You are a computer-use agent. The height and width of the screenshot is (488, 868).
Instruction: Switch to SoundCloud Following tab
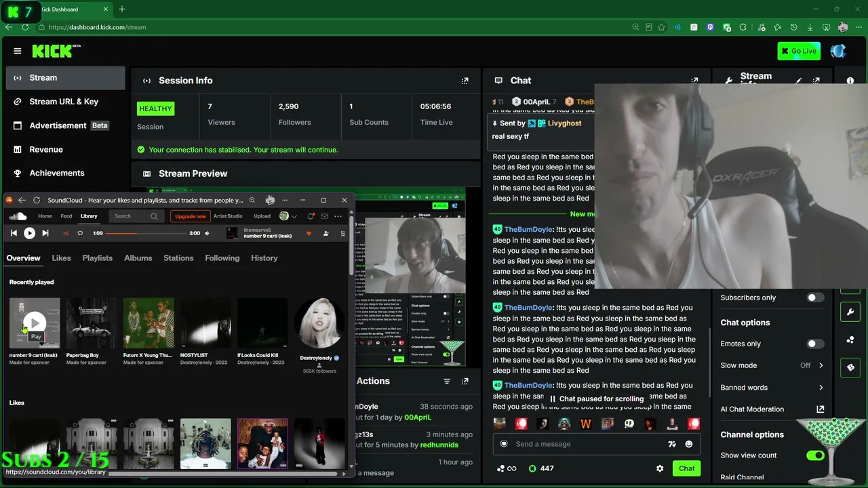click(222, 258)
